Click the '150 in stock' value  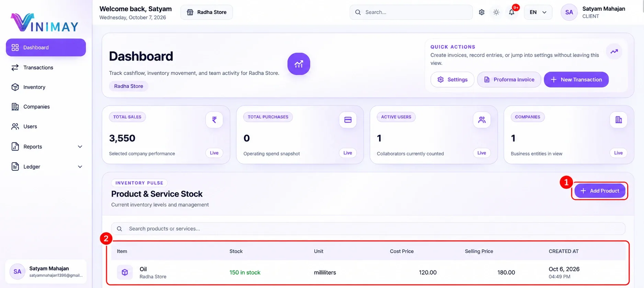[245, 273]
